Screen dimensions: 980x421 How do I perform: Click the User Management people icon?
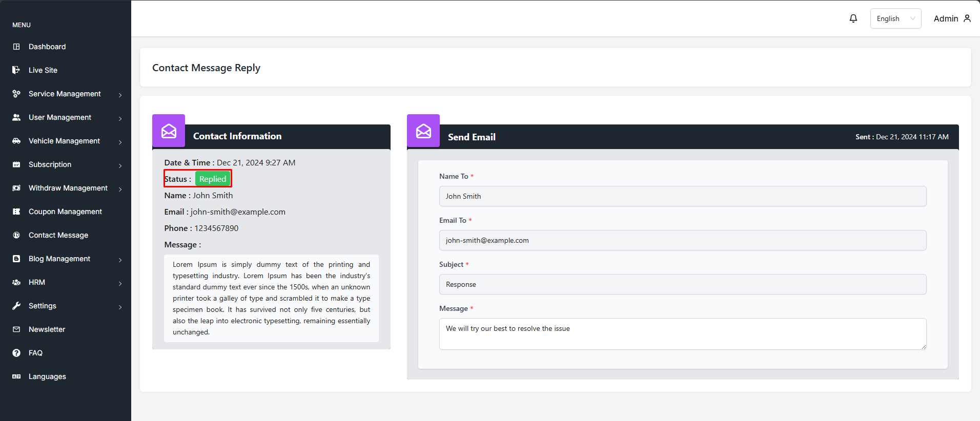click(x=16, y=117)
